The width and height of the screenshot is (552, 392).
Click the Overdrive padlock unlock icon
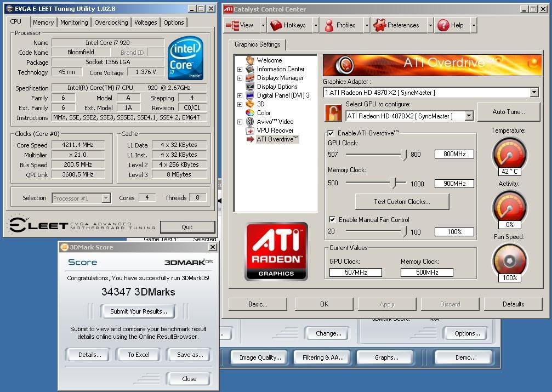[x=333, y=113]
